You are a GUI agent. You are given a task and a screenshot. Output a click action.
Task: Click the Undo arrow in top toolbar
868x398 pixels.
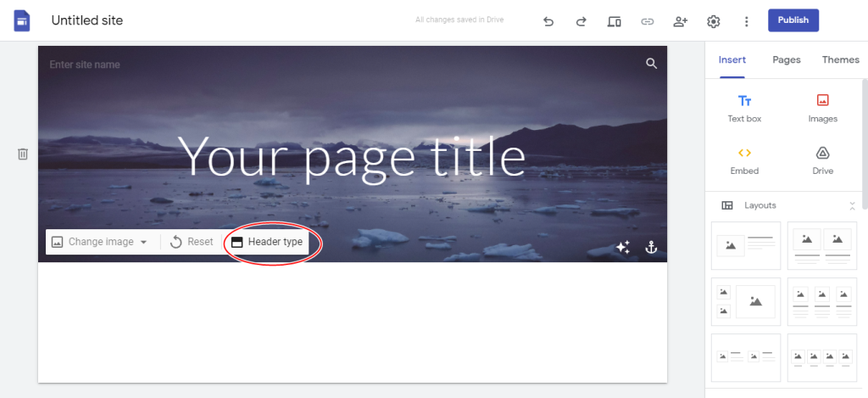pos(548,21)
